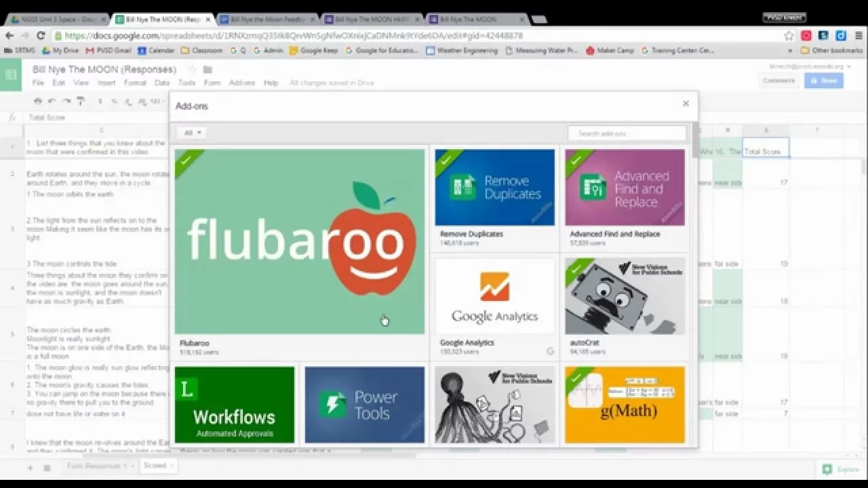Click the browser address bar URL
Screen dimensions: 868x488
click(x=293, y=35)
